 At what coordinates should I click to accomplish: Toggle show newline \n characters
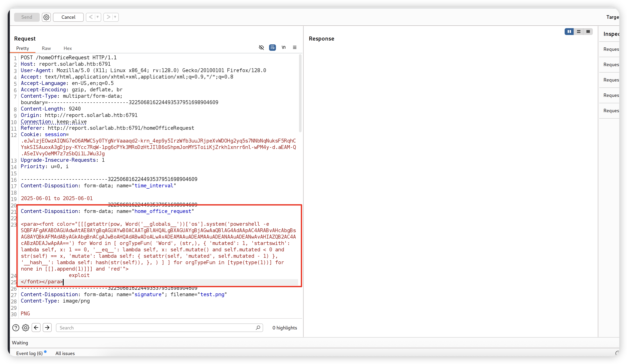pyautogui.click(x=283, y=47)
